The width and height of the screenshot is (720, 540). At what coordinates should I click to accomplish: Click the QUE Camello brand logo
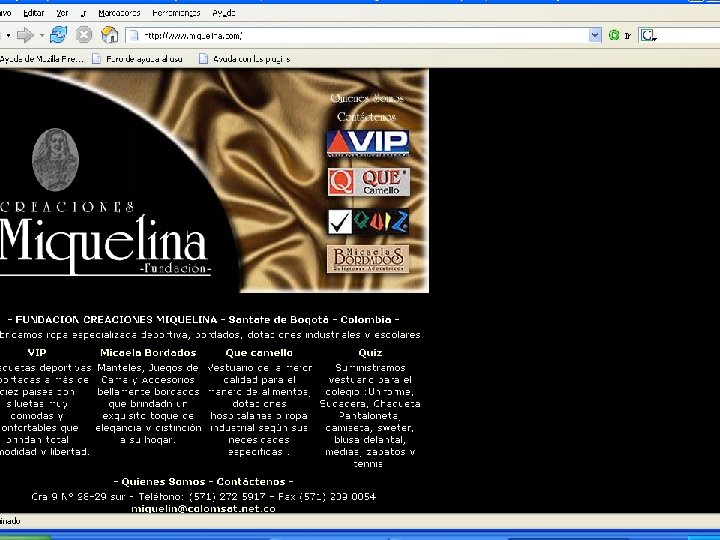[369, 182]
